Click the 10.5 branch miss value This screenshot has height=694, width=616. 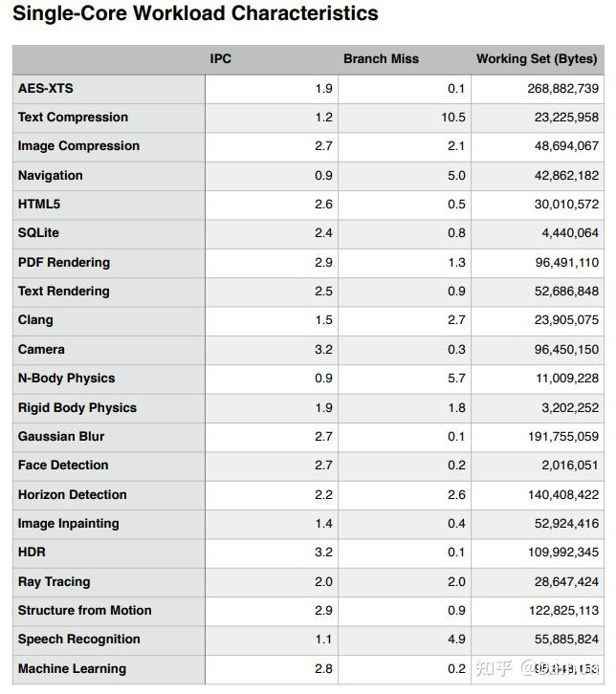453,118
